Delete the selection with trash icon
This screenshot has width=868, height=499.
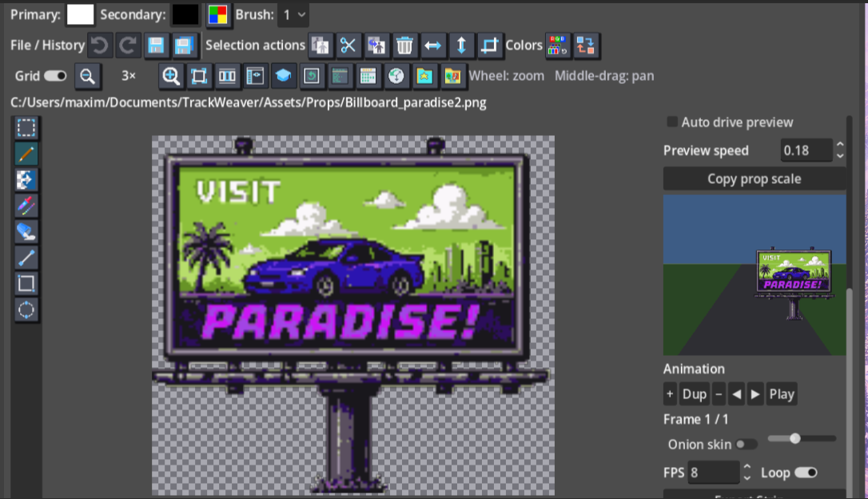coord(404,46)
